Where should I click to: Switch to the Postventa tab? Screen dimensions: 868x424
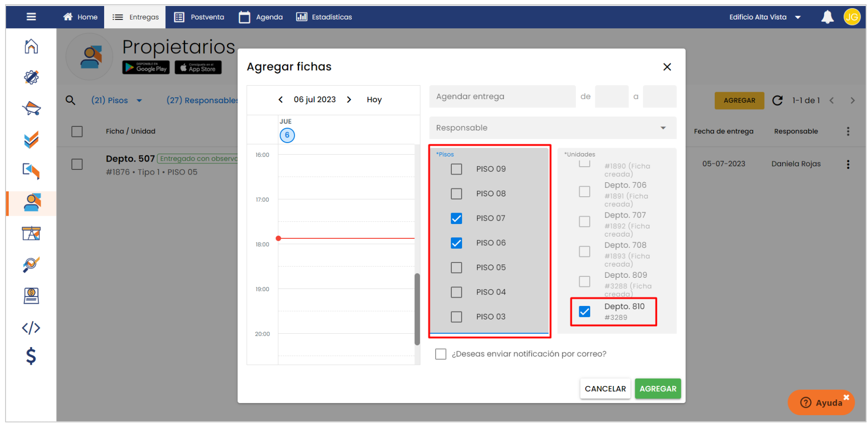(199, 17)
